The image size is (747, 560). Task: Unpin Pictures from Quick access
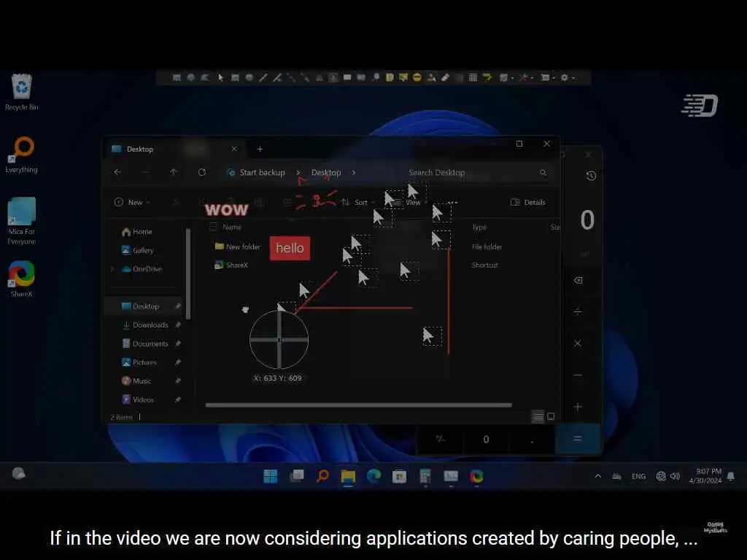[178, 362]
